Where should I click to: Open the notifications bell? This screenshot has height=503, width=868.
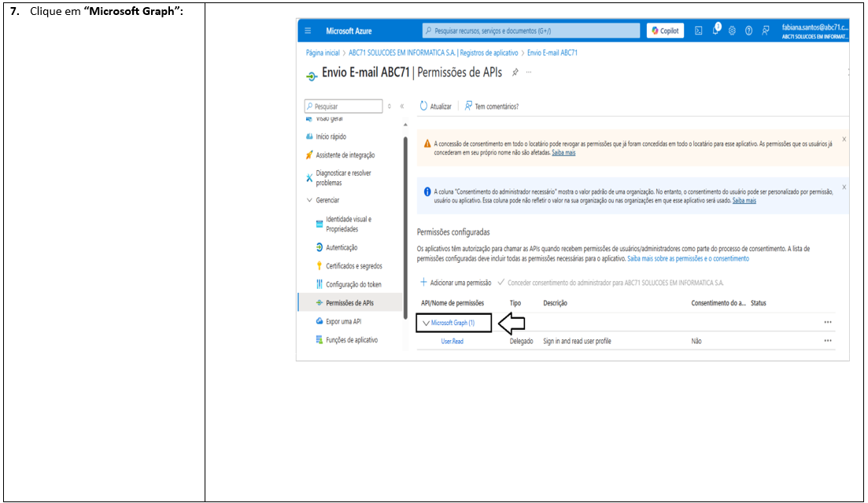pyautogui.click(x=715, y=31)
